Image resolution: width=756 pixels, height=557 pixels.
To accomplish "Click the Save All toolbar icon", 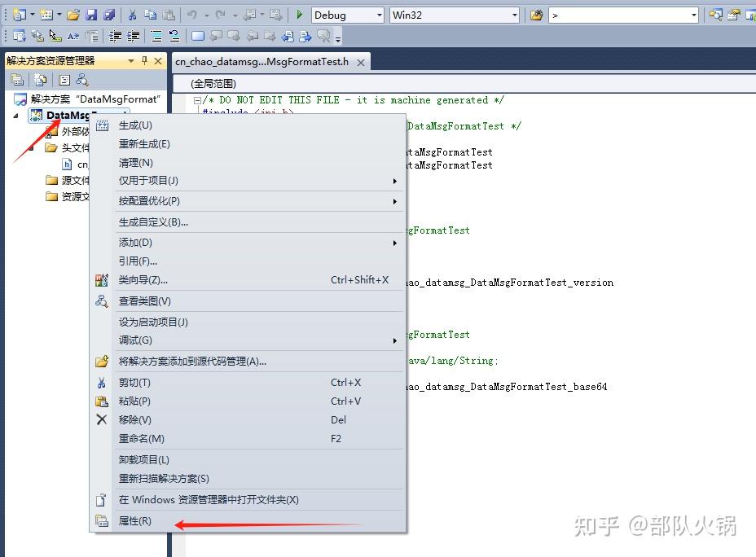I will coord(110,14).
